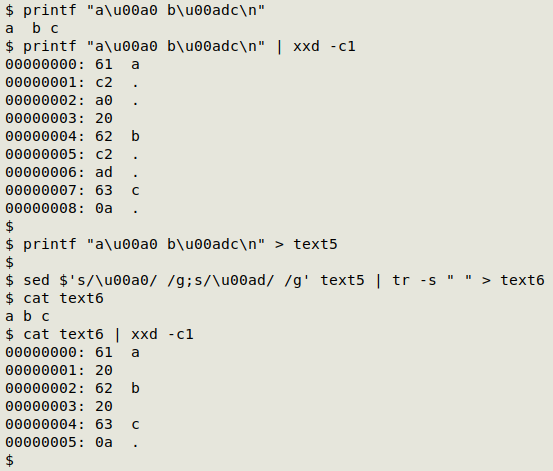Click the text6 output filename after redirect

522,280
